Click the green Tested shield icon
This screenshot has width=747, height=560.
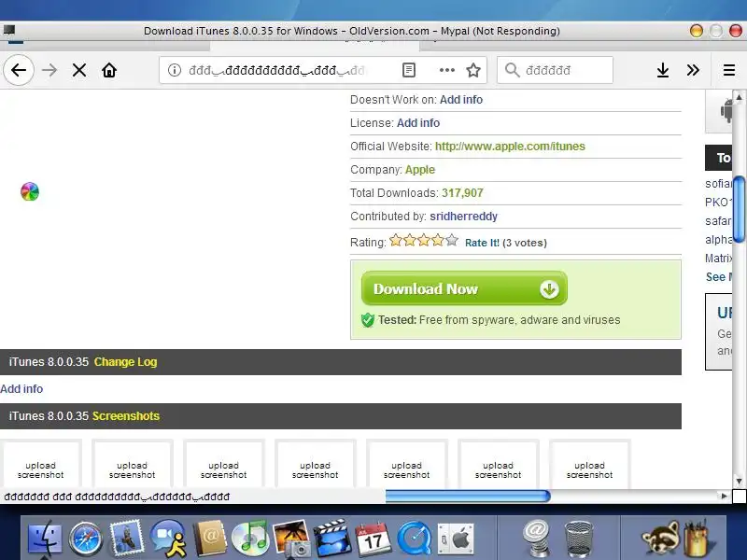click(368, 320)
